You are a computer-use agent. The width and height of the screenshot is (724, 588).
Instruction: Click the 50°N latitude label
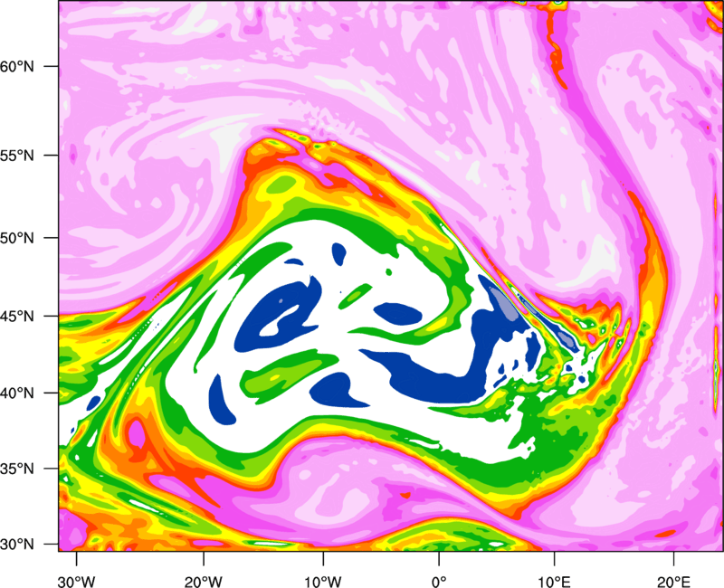pyautogui.click(x=17, y=238)
